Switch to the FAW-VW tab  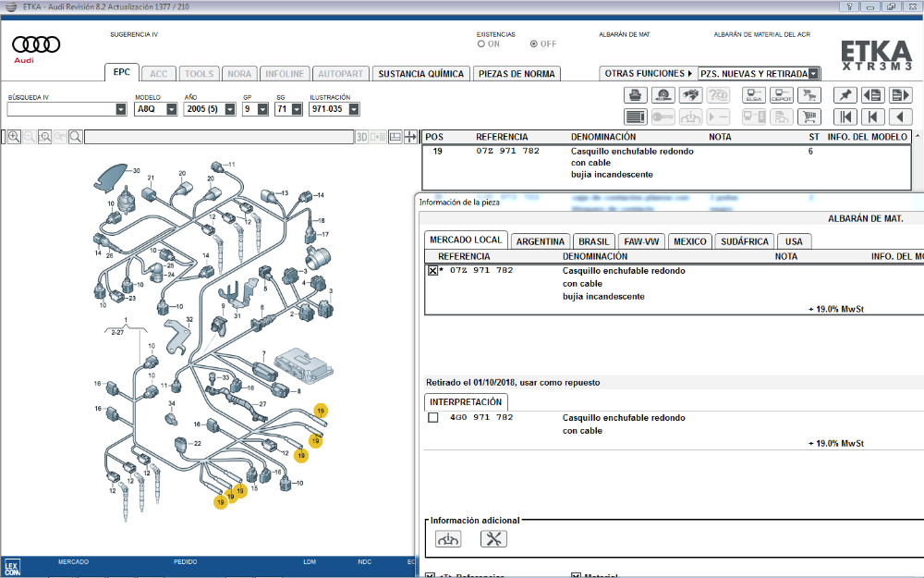(642, 241)
